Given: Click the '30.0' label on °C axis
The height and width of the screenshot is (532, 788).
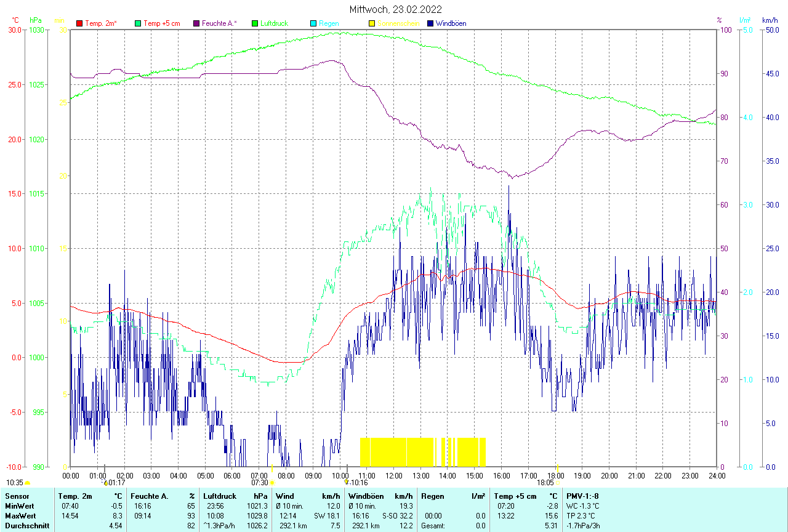Looking at the screenshot, I should tap(15, 30).
